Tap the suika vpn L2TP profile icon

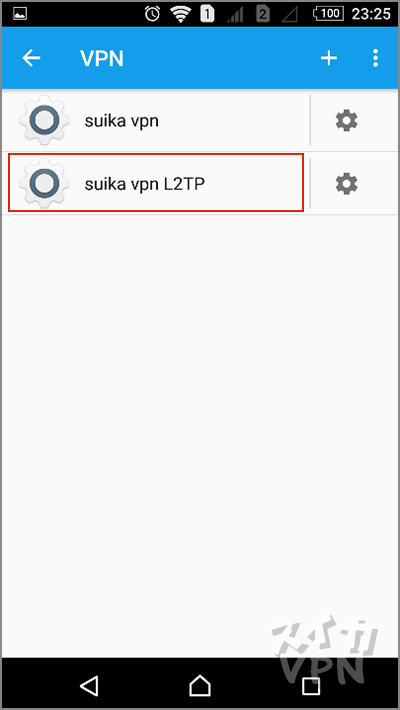pyautogui.click(x=44, y=183)
